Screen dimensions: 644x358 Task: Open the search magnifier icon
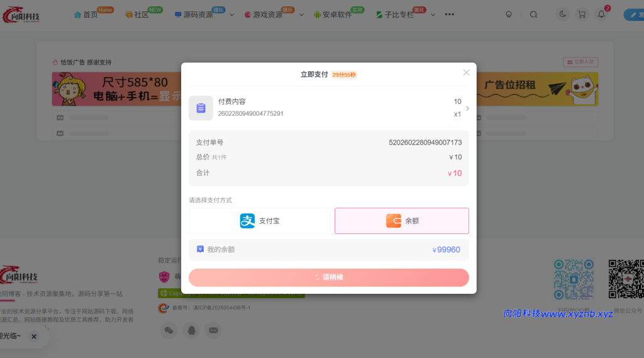pos(533,15)
